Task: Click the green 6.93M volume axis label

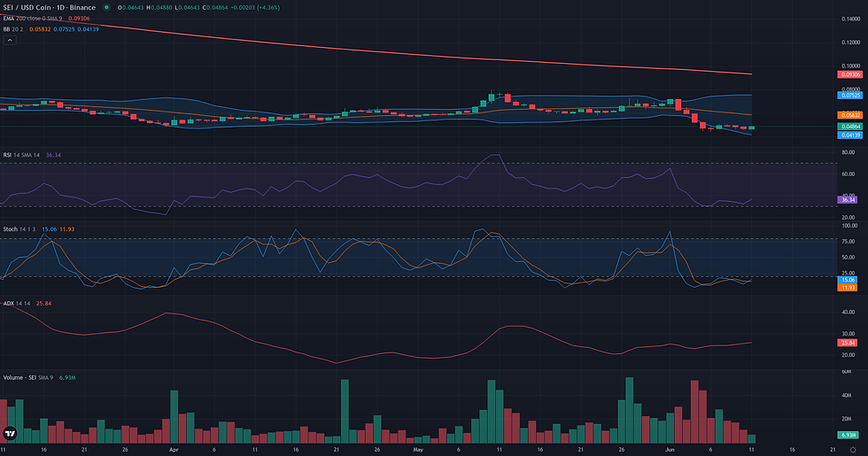Action: 849,435
